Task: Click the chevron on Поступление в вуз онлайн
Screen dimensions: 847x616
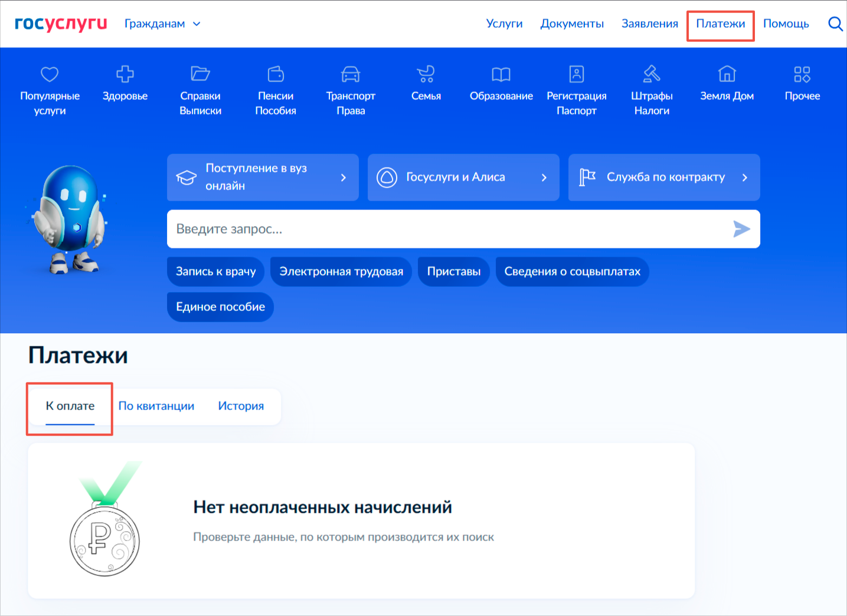Action: (344, 178)
